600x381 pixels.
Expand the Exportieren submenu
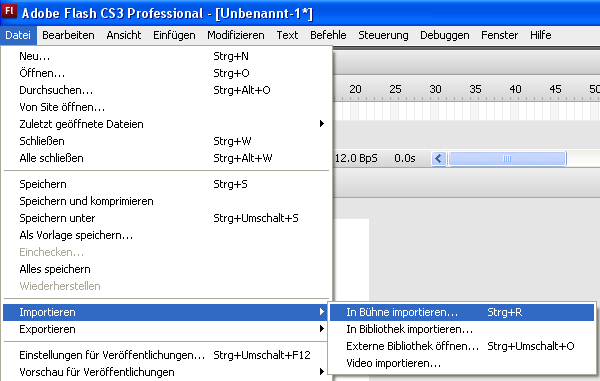pos(166,329)
